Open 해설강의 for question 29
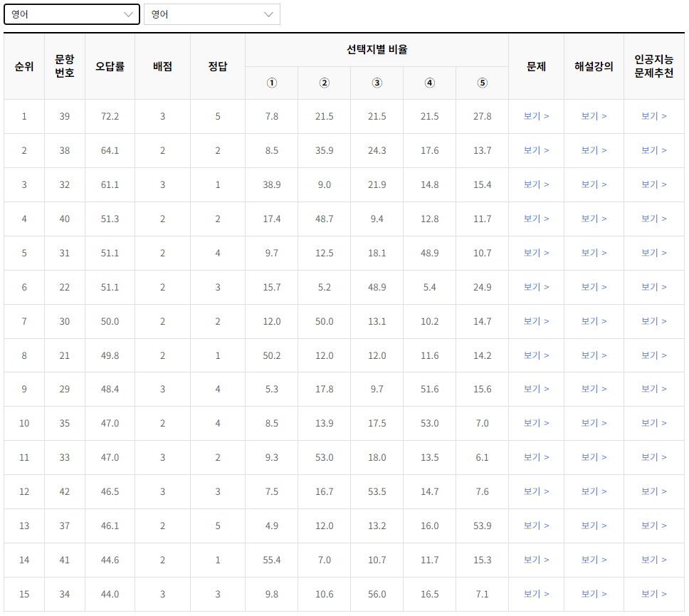689x616 pixels. 594,390
